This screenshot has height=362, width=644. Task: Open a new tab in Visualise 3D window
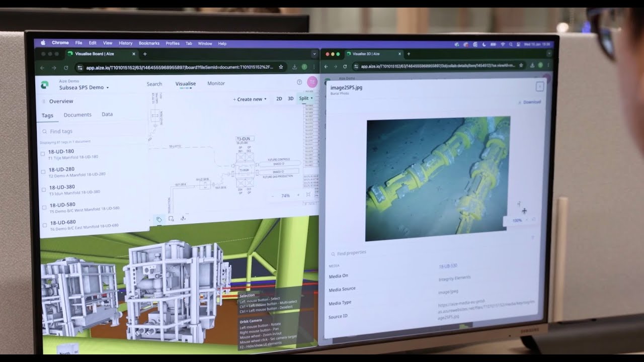tap(409, 54)
